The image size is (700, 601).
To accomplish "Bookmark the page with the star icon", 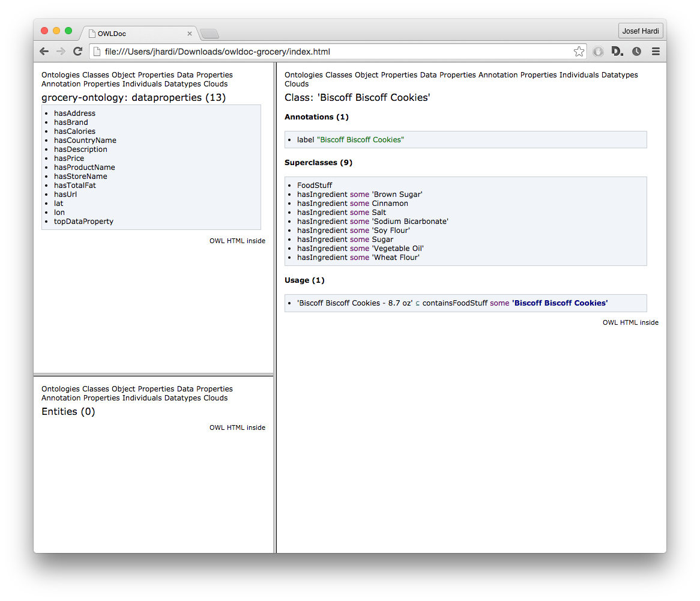I will 579,52.
